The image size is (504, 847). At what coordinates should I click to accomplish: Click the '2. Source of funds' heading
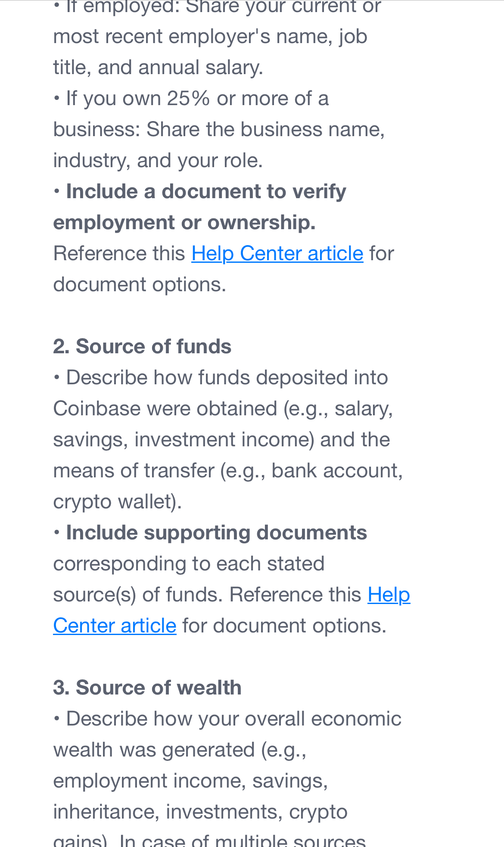(142, 346)
